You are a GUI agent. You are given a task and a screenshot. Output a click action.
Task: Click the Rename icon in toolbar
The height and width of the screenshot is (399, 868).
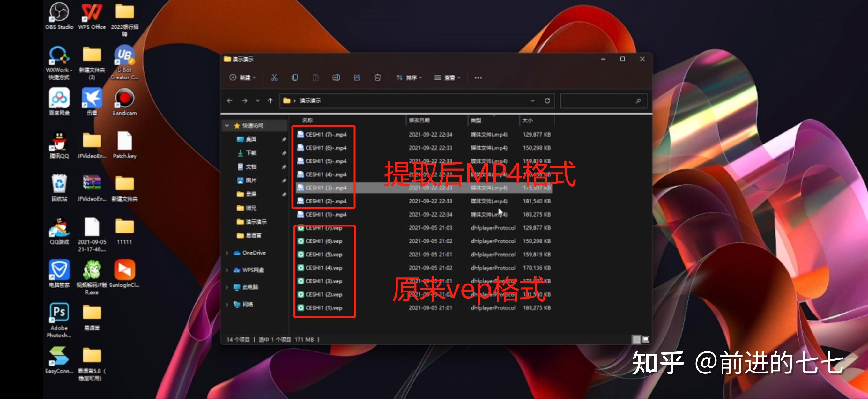(x=336, y=78)
